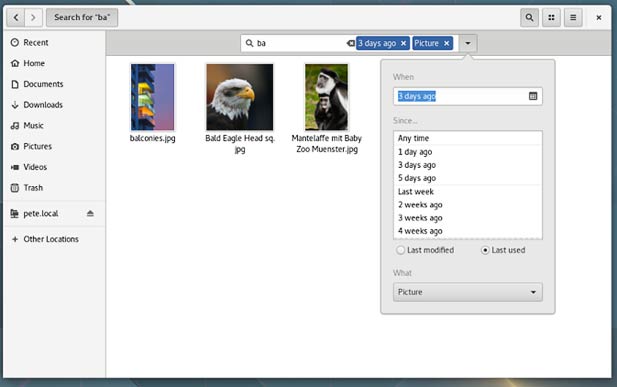Open Trash in the sidebar
This screenshot has width=617, height=387.
(x=54, y=188)
